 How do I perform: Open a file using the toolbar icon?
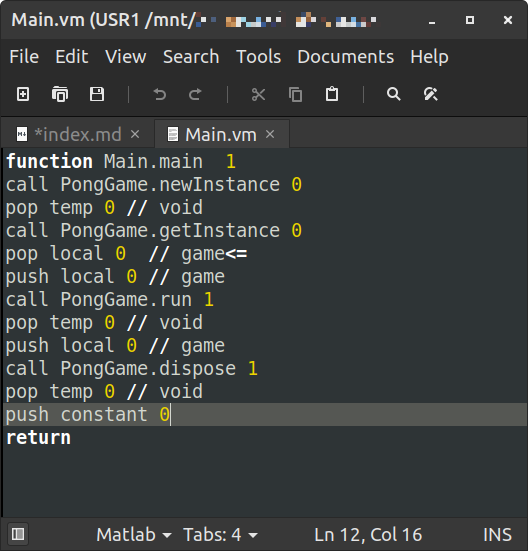[60, 94]
